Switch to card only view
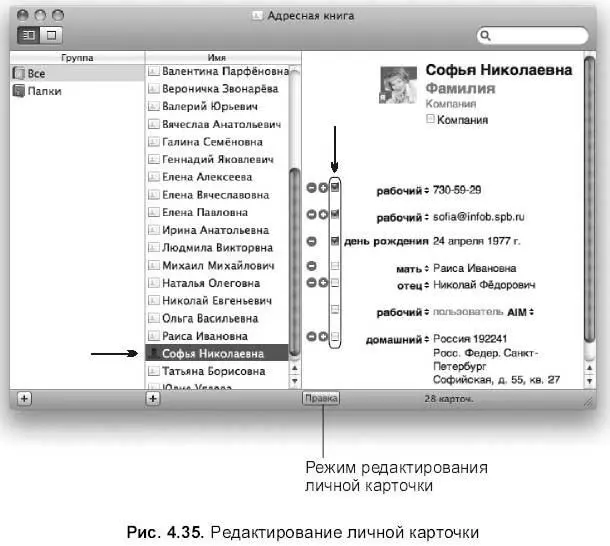610x546 pixels. [51, 35]
